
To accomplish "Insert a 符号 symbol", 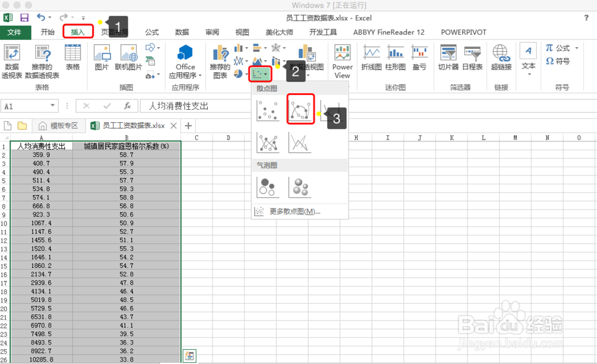I will pyautogui.click(x=558, y=61).
